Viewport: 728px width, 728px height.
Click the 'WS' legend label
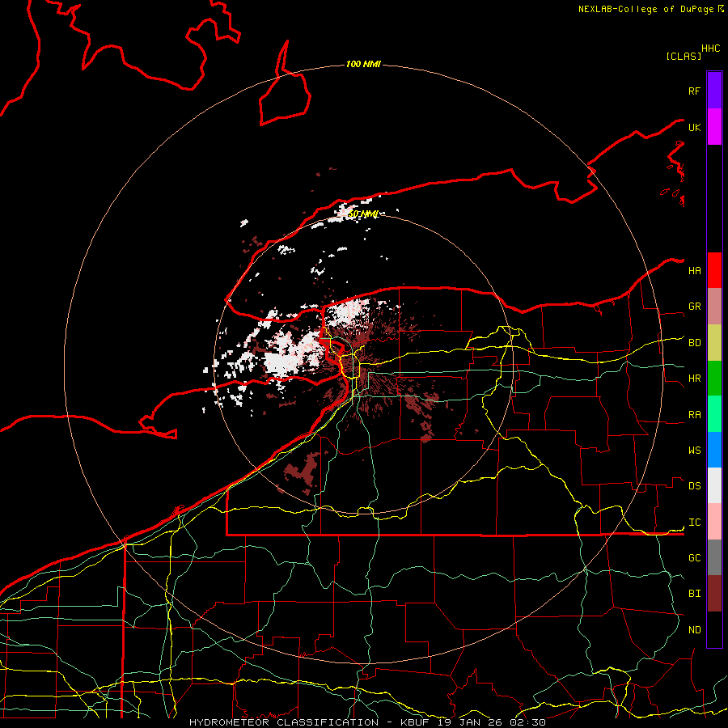694,451
